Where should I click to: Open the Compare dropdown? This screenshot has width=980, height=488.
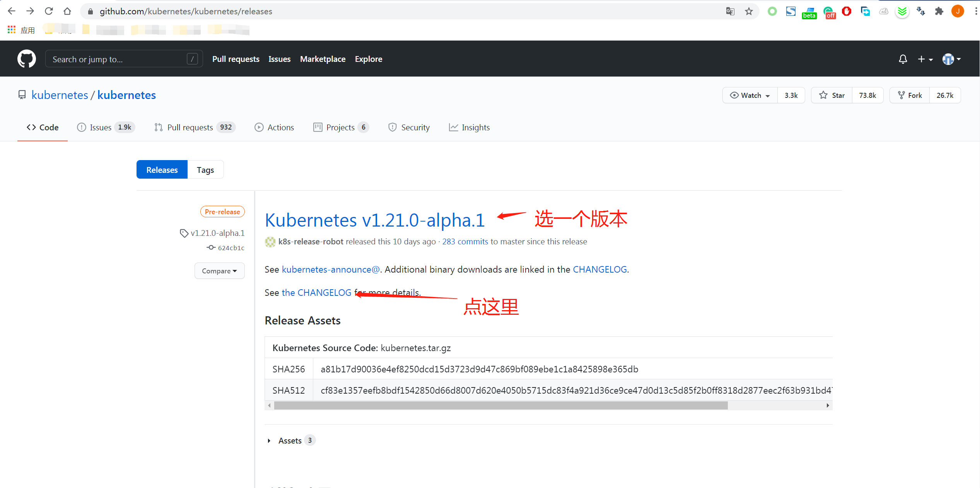point(219,271)
